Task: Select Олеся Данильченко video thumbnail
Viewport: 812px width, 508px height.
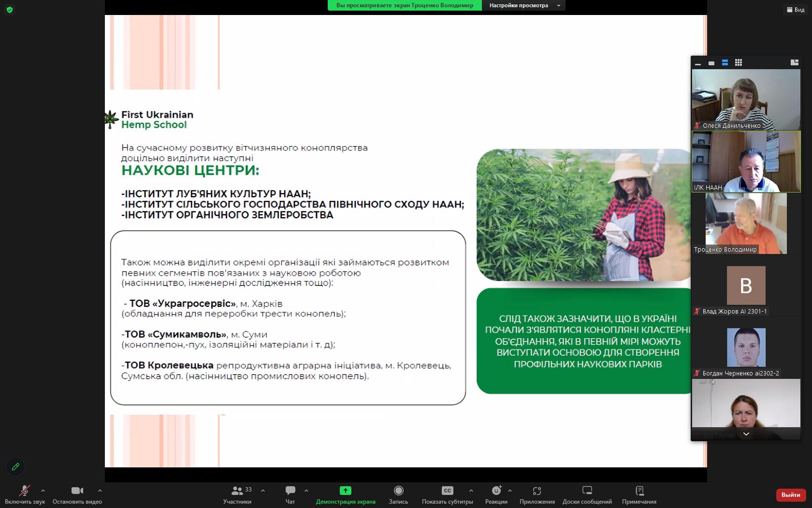Action: (x=746, y=99)
